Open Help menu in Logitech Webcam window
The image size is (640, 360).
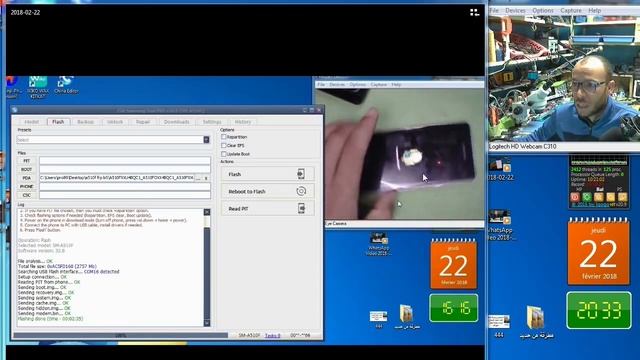(x=594, y=11)
